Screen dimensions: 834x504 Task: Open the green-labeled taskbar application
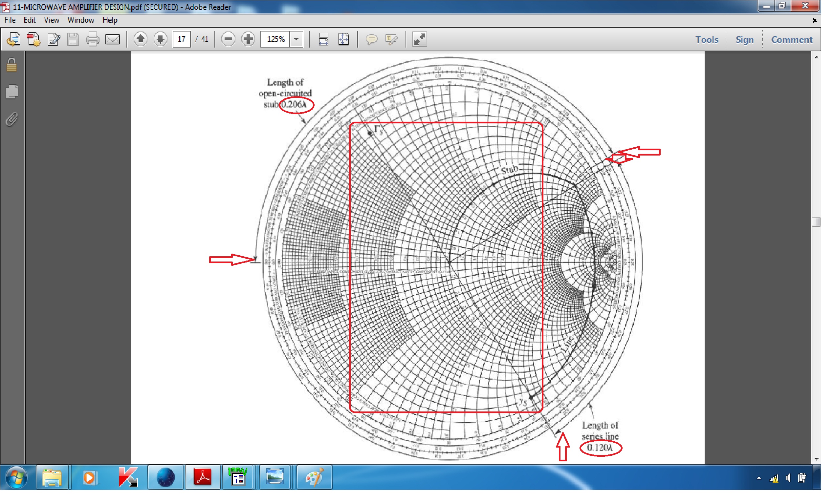click(x=238, y=477)
